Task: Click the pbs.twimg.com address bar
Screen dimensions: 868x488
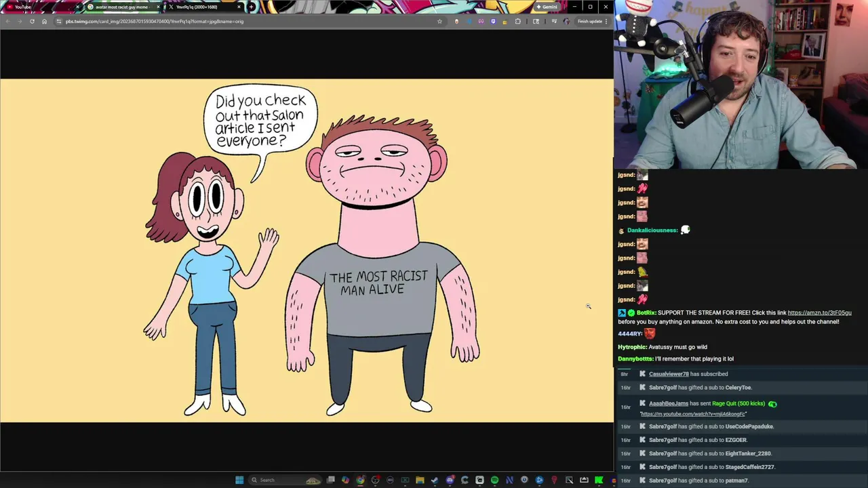Action: pyautogui.click(x=250, y=21)
